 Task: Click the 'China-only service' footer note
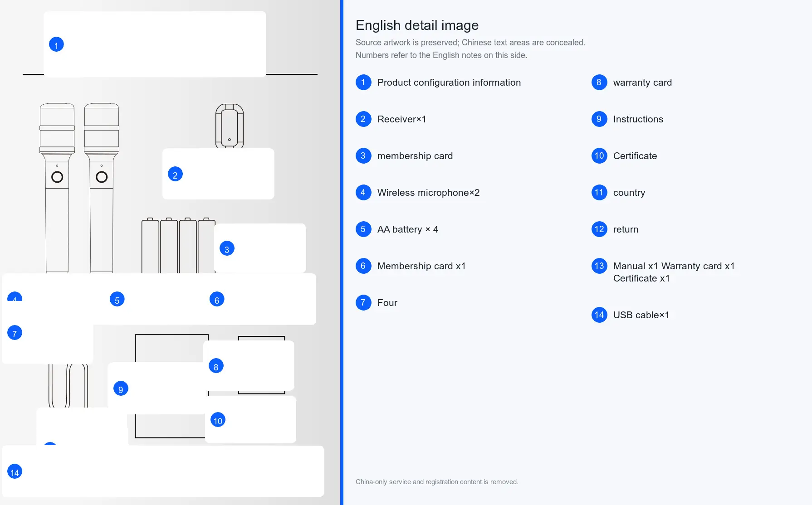437,482
